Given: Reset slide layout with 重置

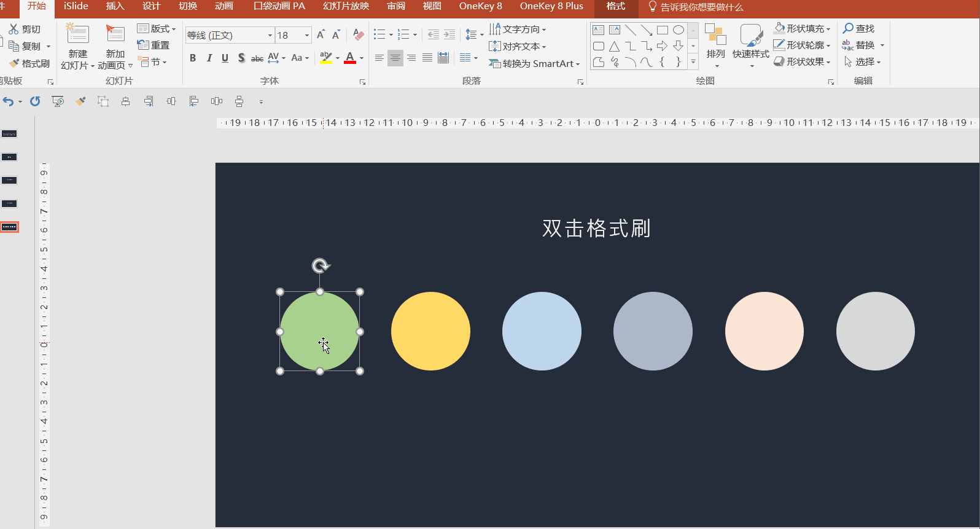Looking at the screenshot, I should (x=154, y=45).
